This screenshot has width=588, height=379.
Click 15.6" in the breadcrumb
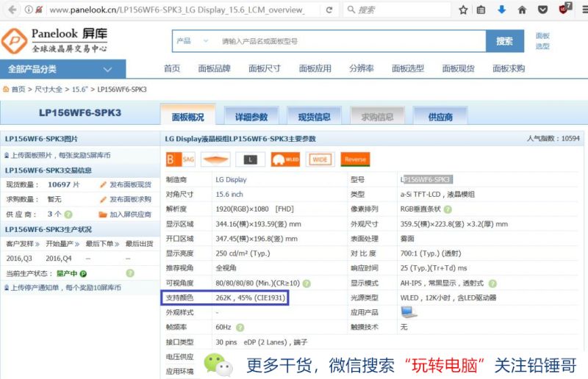[x=79, y=90]
